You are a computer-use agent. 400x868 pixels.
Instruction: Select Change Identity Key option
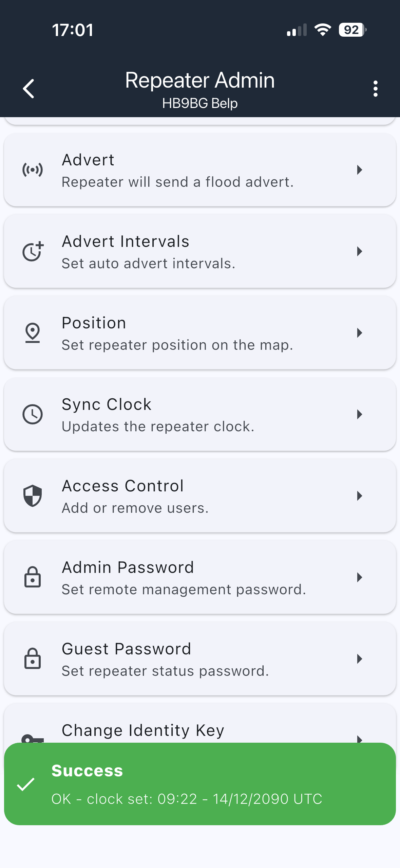coord(142,730)
